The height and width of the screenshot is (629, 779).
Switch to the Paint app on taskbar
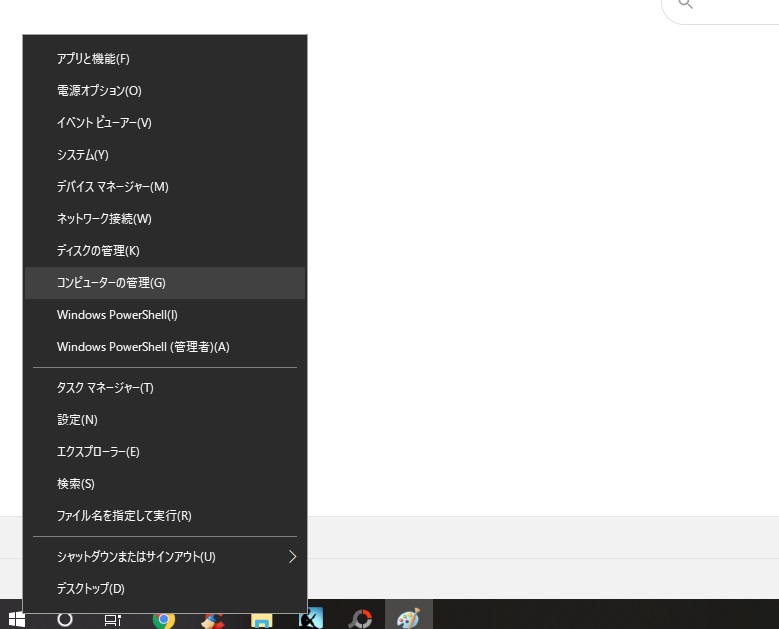[x=408, y=619]
